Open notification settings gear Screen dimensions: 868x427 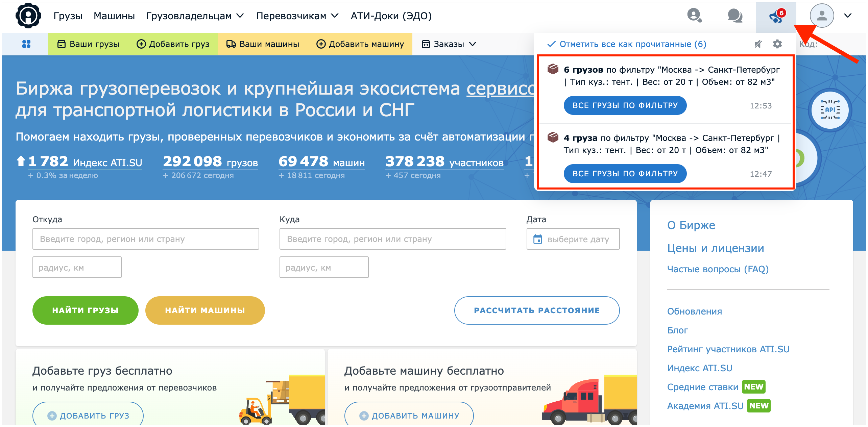tap(777, 44)
